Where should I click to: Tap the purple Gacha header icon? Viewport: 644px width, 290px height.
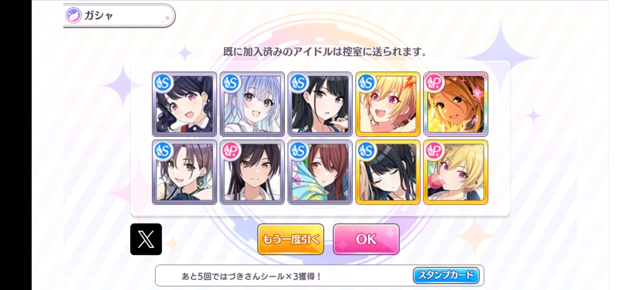coord(73,15)
